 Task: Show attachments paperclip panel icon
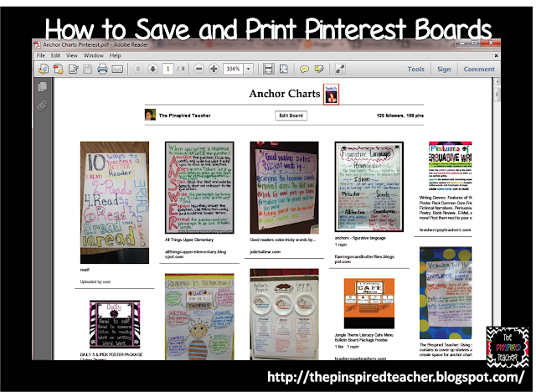pos(42,106)
